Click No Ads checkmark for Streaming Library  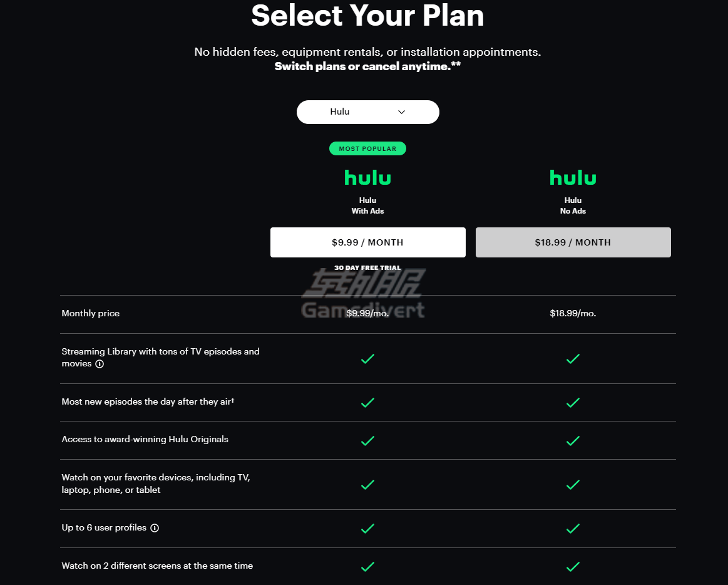573,359
